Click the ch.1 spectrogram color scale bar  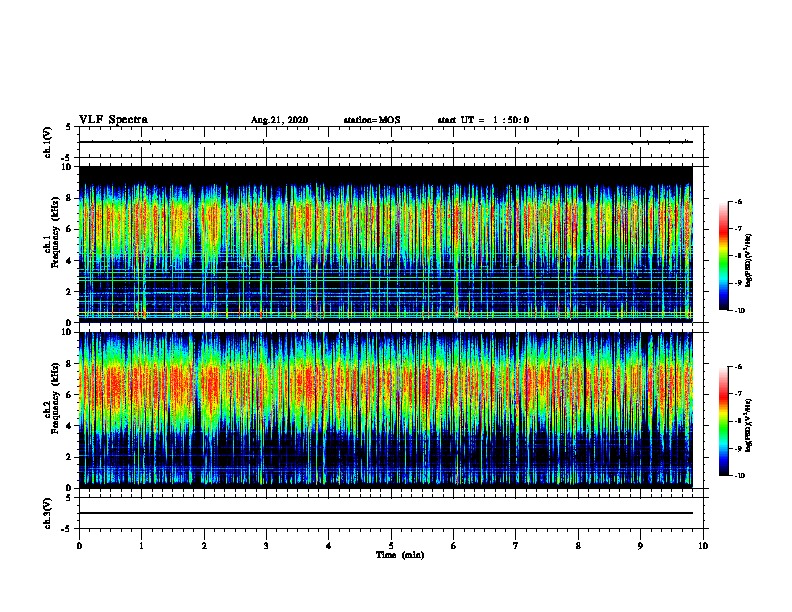click(x=724, y=256)
